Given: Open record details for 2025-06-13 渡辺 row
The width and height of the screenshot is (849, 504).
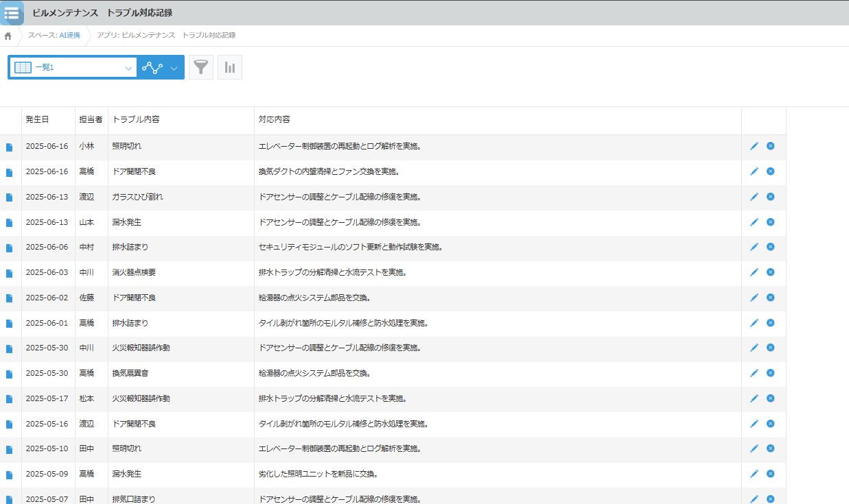Looking at the screenshot, I should [x=10, y=197].
